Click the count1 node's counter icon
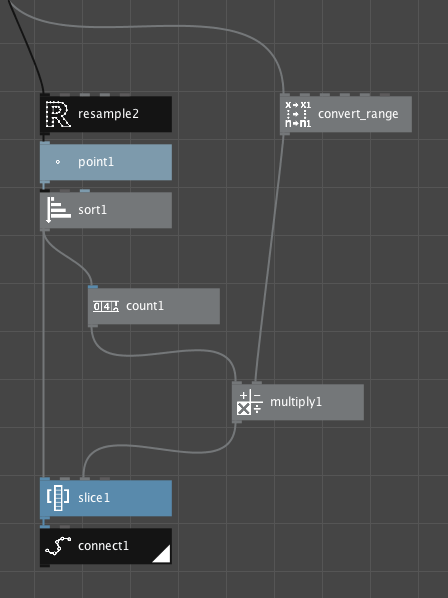448x598 pixels. [x=106, y=306]
